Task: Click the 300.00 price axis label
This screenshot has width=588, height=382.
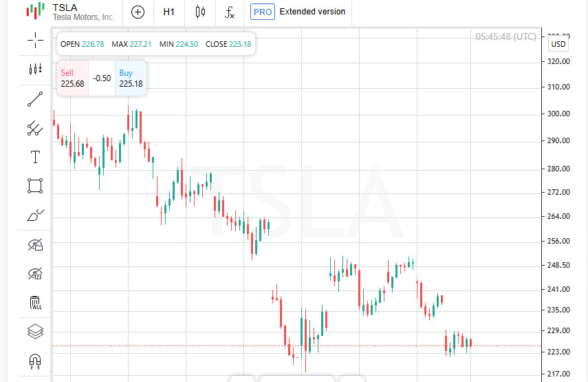Action: coord(558,114)
